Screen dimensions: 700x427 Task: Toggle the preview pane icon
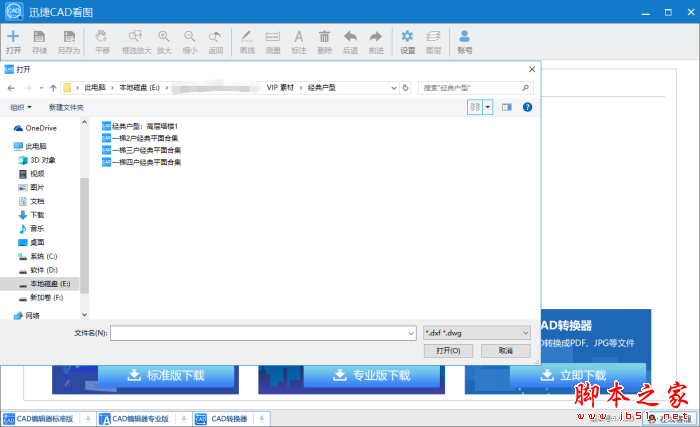507,106
